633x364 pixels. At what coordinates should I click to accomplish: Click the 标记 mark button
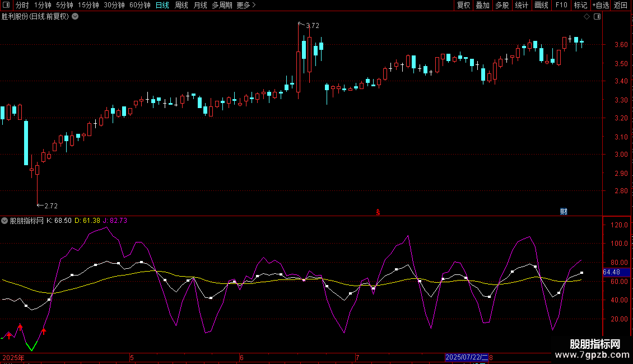click(580, 5)
